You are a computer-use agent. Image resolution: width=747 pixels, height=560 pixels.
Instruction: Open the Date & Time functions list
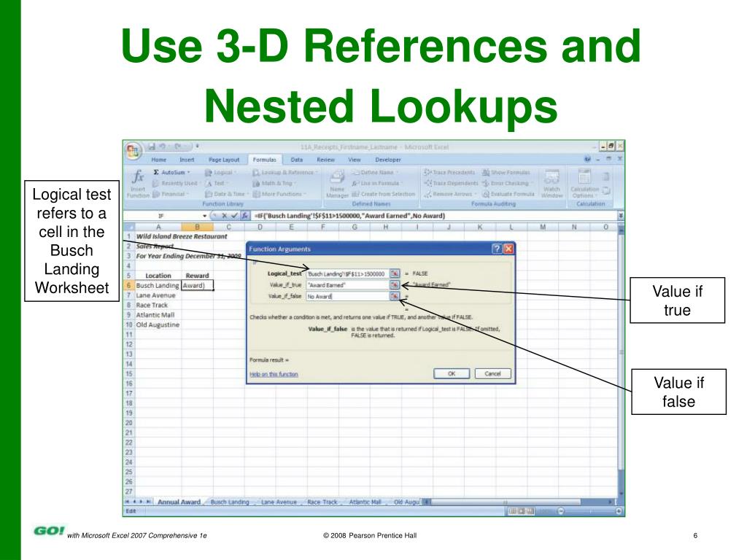pyautogui.click(x=227, y=194)
